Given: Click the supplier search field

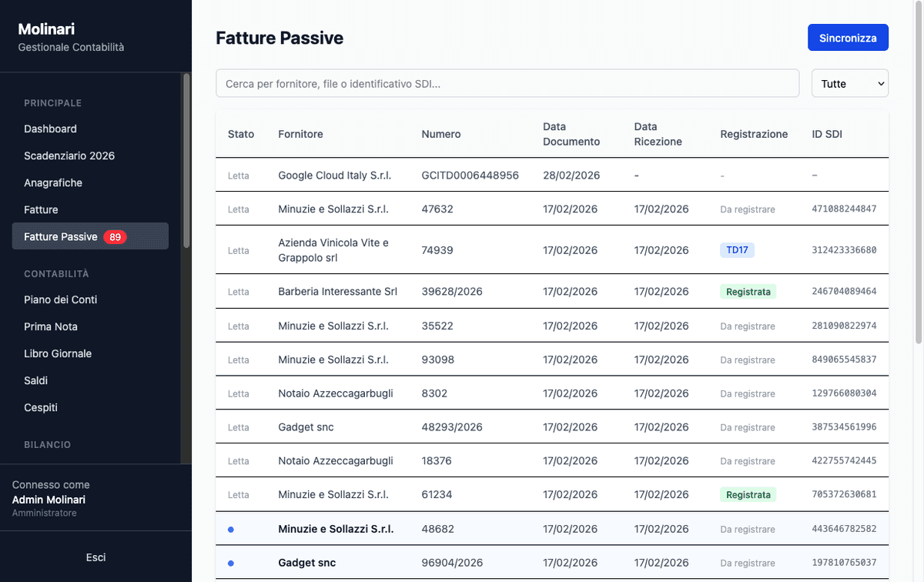Looking at the screenshot, I should (507, 84).
